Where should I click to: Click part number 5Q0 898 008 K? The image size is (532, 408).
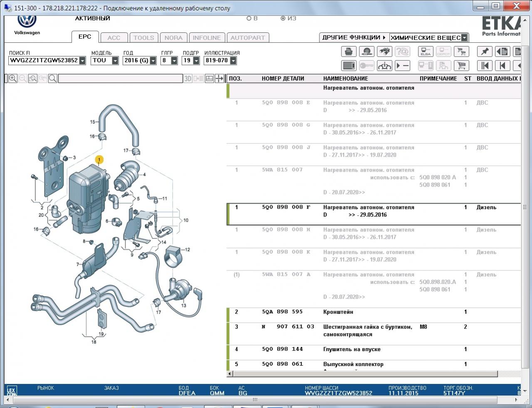[x=286, y=252]
